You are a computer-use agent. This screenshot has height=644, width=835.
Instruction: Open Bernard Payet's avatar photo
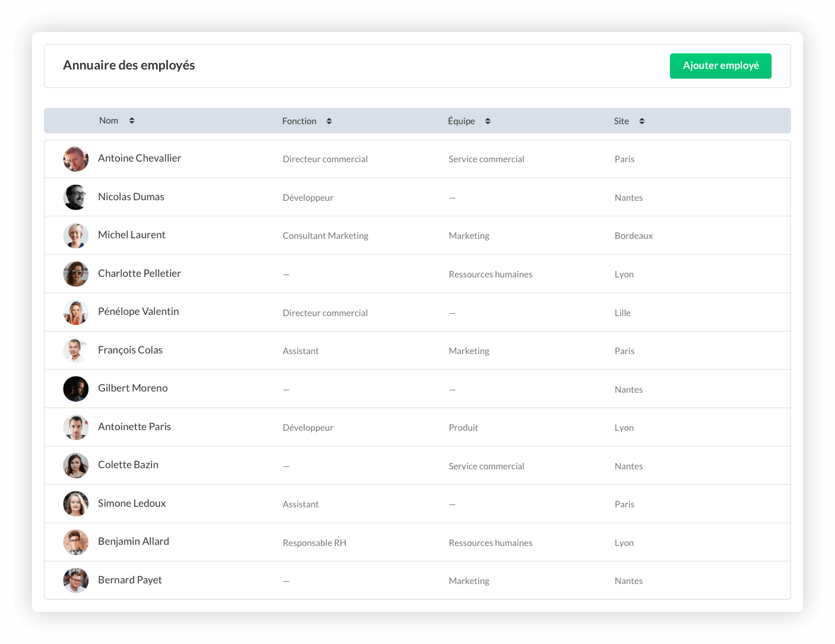[x=76, y=580]
